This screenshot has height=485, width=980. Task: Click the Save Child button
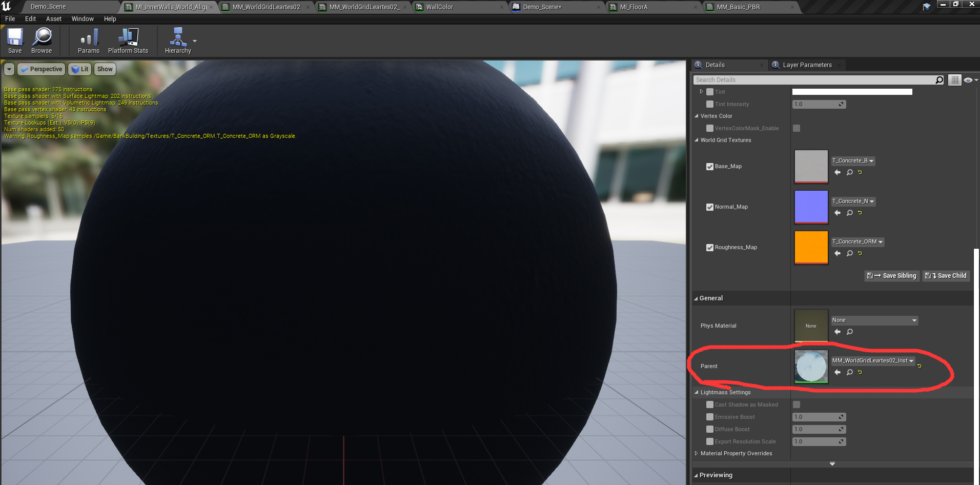point(946,276)
